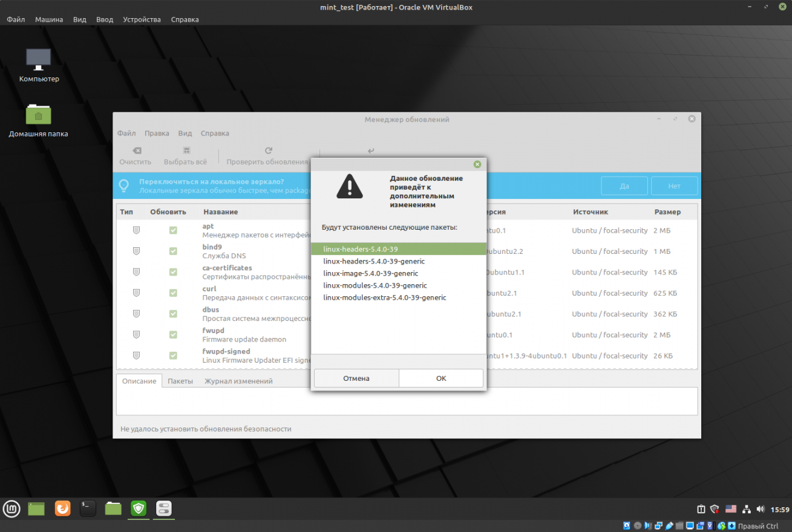Click the install updates arrow icon in toolbar
792x532 pixels.
tap(371, 151)
